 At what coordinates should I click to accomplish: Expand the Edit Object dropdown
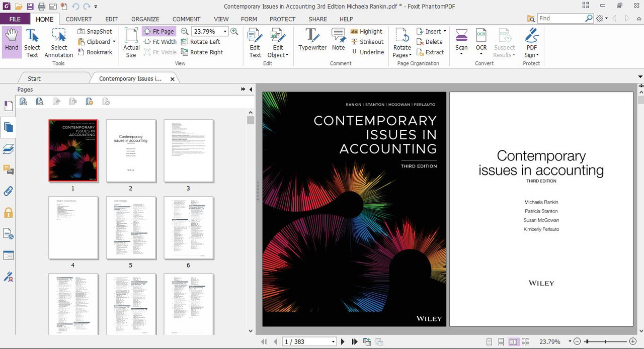pos(287,55)
